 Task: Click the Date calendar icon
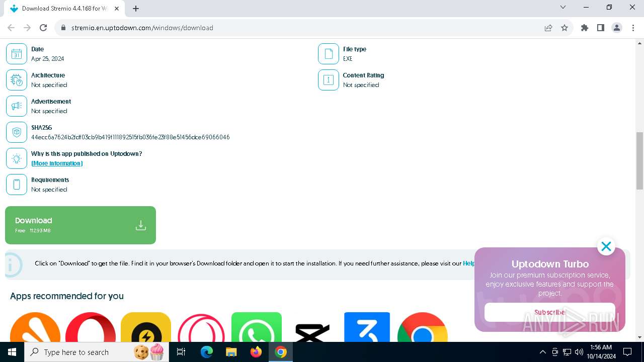[x=17, y=54]
